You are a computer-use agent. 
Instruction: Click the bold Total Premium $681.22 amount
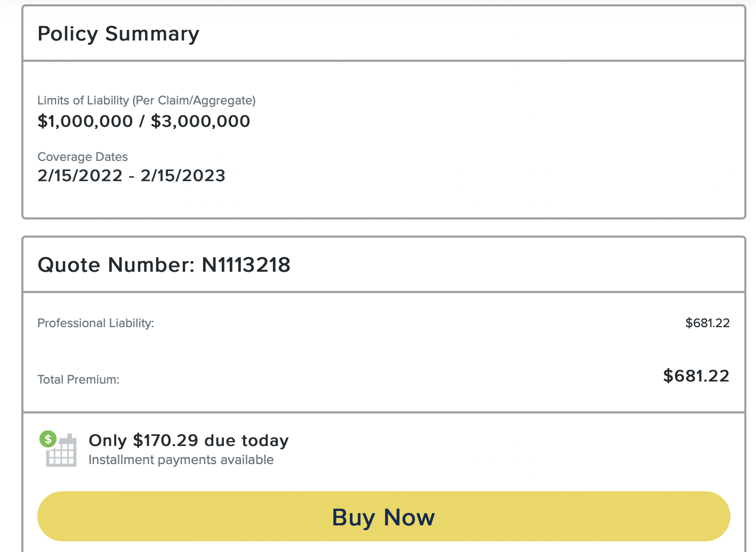pos(696,376)
